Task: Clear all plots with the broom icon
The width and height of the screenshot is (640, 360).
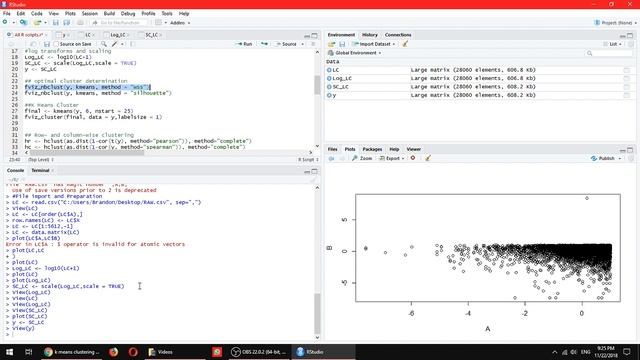Action: coord(428,158)
